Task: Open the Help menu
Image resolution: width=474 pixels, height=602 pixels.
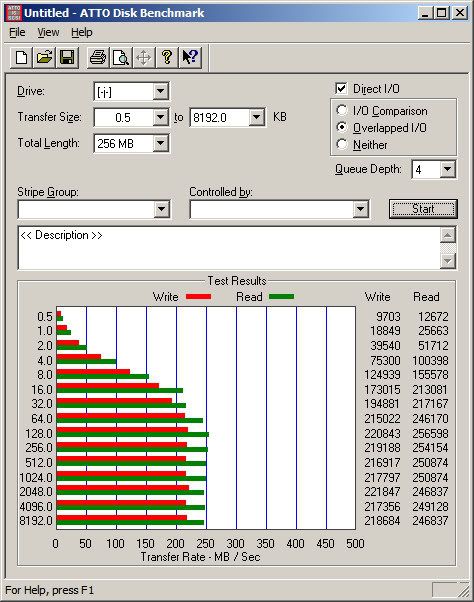Action: 82,33
